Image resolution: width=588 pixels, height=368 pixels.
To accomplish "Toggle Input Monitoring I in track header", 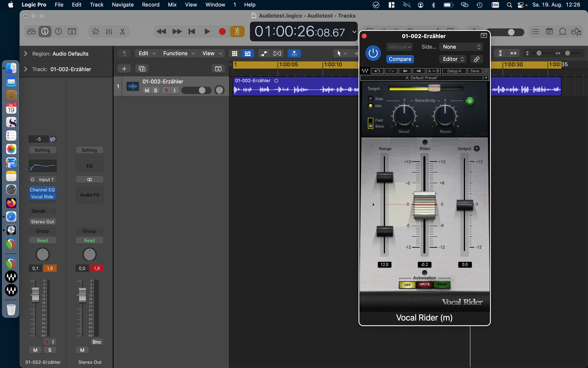I will coord(175,91).
